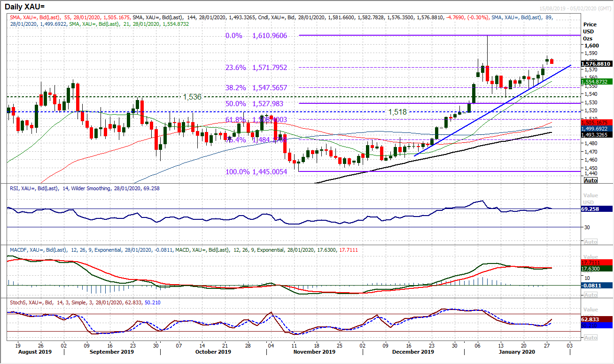Click the blue 1,499.6922 SMA value tag
Screen dimensions: 614x364
point(595,128)
